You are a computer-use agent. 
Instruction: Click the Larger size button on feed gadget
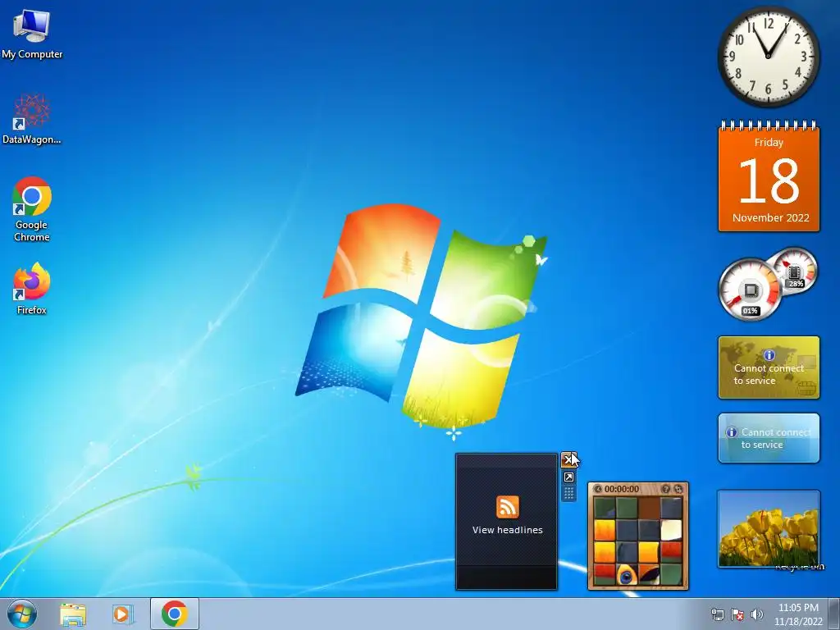[x=568, y=477]
